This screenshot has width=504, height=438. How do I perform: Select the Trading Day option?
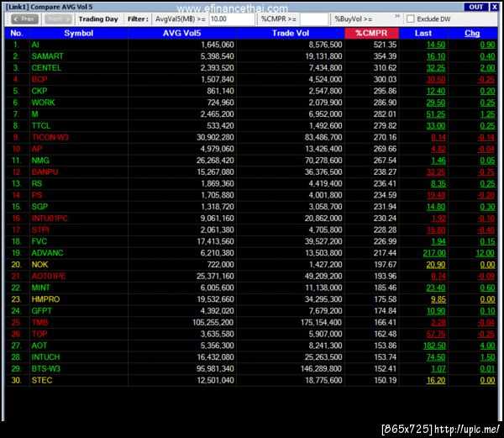[98, 19]
